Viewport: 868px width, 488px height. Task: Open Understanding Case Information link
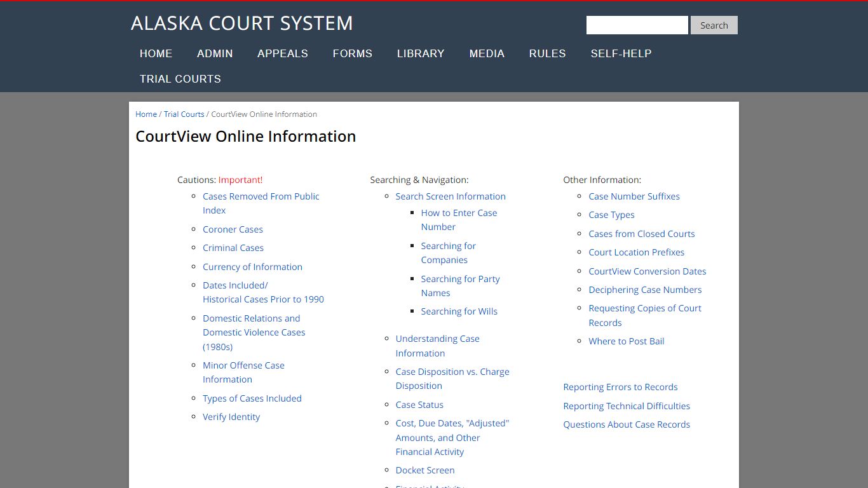click(437, 346)
